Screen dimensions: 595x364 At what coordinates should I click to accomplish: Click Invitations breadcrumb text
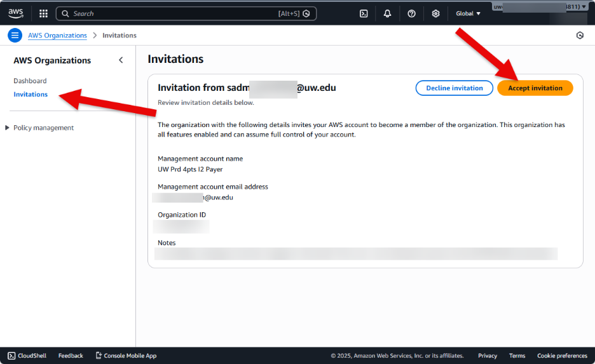(119, 36)
